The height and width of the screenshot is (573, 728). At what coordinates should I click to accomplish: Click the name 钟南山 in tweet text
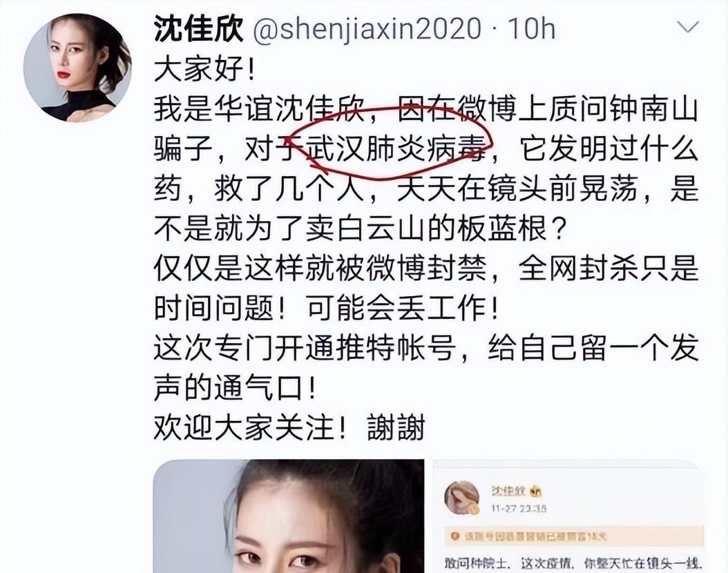653,110
